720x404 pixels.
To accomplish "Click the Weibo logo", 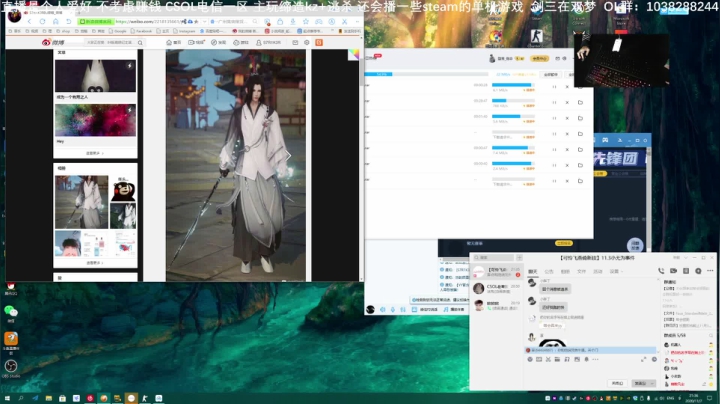I will click(53, 42).
